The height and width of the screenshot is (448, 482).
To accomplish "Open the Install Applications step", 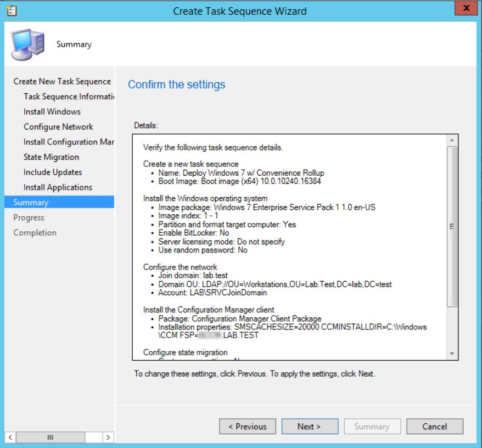I will coord(58,187).
